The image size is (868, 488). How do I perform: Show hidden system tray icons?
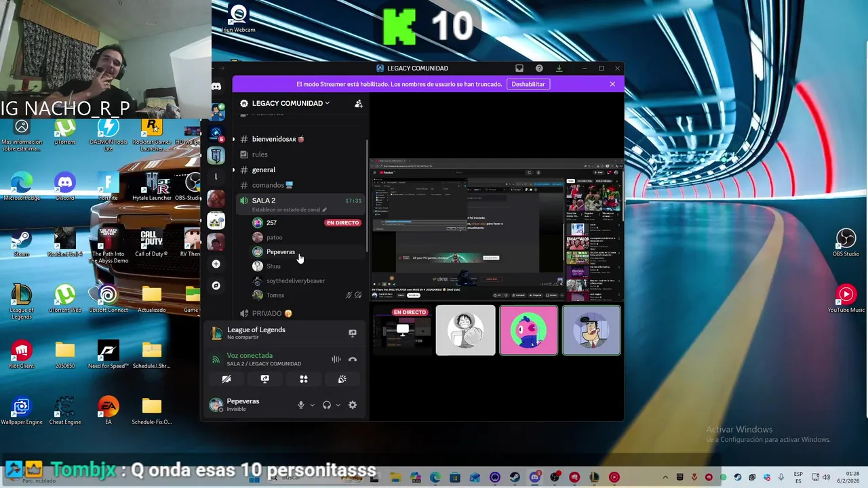[665, 477]
